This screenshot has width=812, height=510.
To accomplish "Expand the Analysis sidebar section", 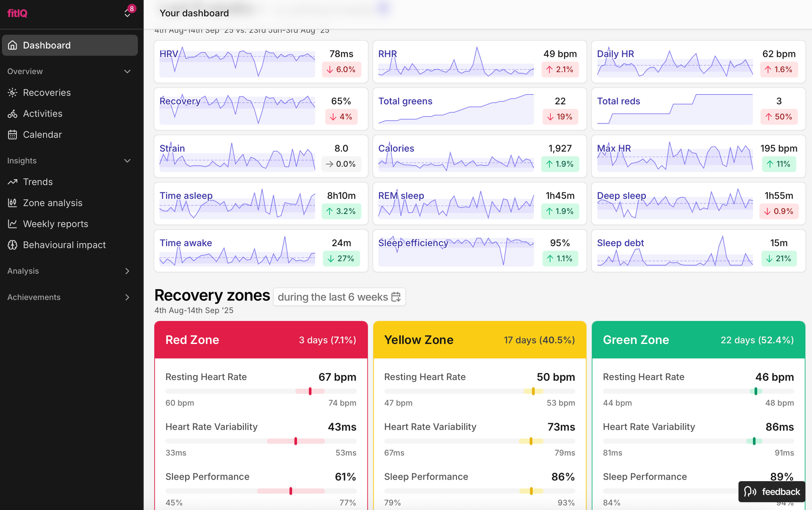I will coord(127,271).
